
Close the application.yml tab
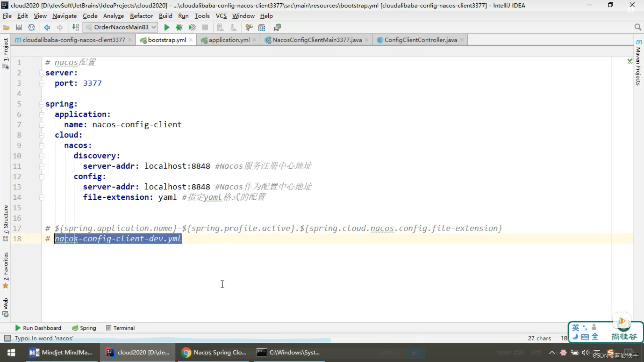point(255,40)
